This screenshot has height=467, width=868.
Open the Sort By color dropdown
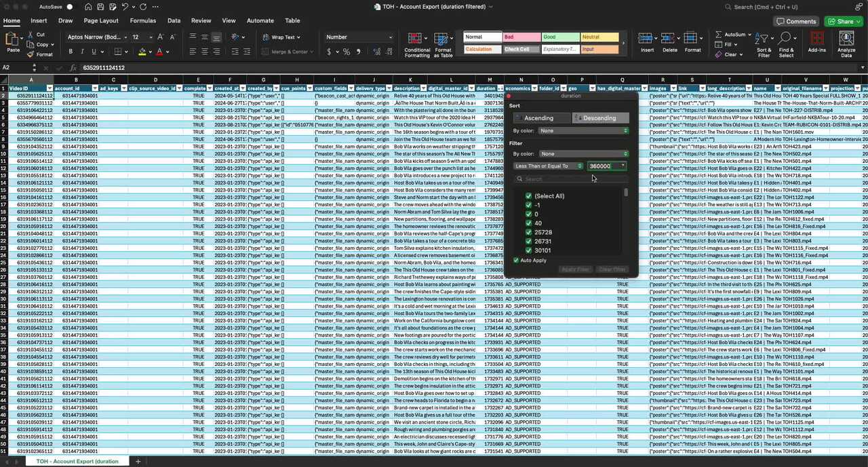pos(583,130)
